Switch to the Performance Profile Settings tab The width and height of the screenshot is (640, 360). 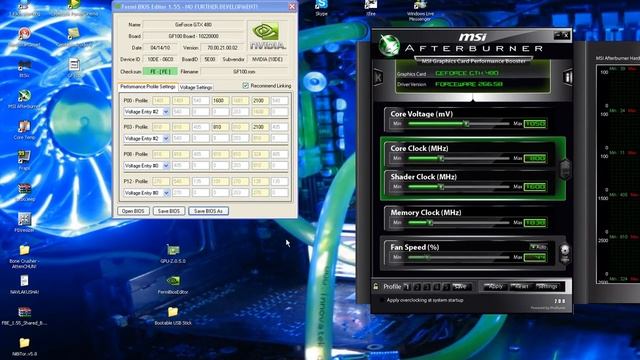point(148,87)
